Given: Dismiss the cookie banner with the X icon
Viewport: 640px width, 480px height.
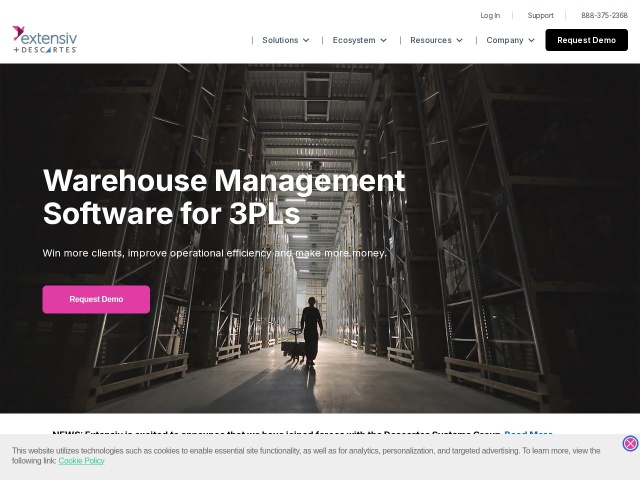Looking at the screenshot, I should coord(630,443).
